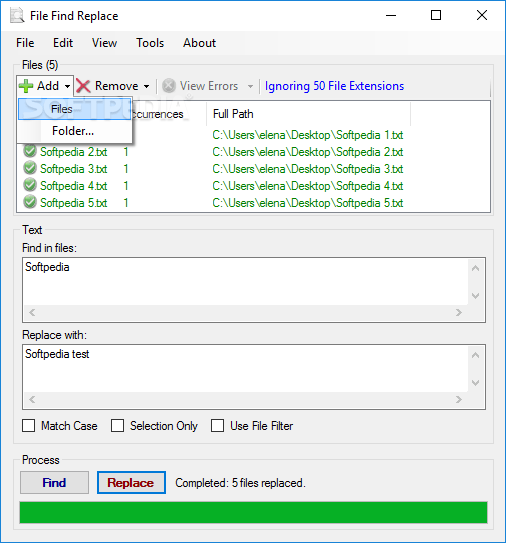Click the green check icon beside Softpedia 3.txt

point(30,168)
